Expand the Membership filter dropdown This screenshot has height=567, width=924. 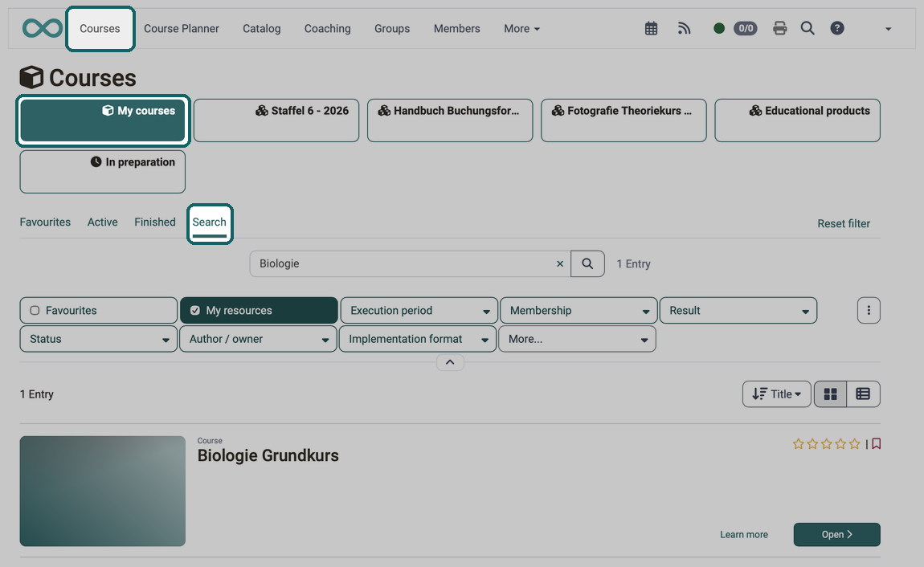579,310
